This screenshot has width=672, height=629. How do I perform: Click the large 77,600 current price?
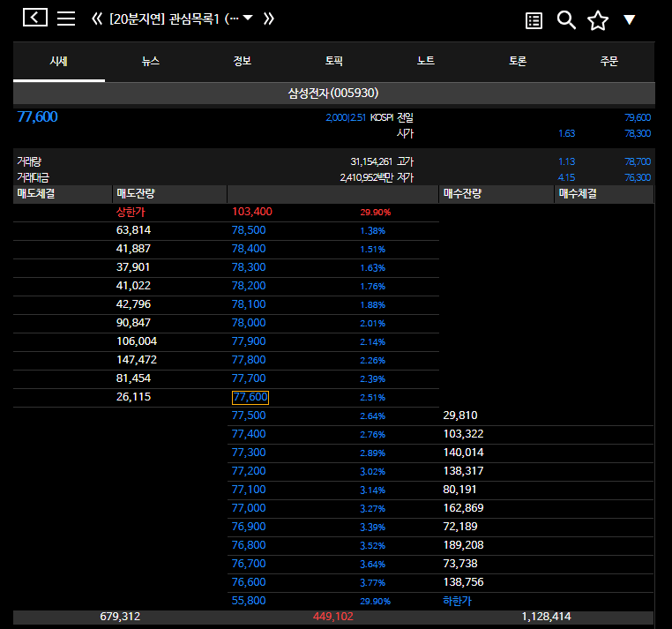pos(37,117)
